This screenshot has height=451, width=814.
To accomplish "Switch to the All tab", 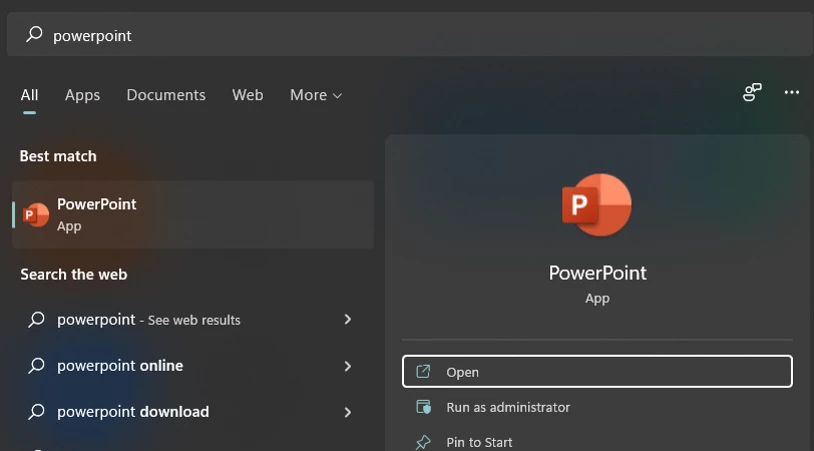I will [x=30, y=95].
